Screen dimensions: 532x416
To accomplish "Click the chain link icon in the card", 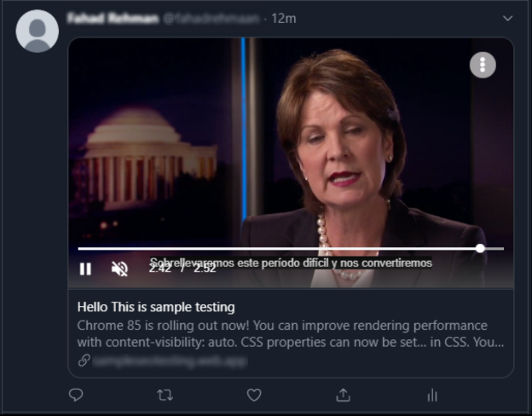I will tap(84, 361).
